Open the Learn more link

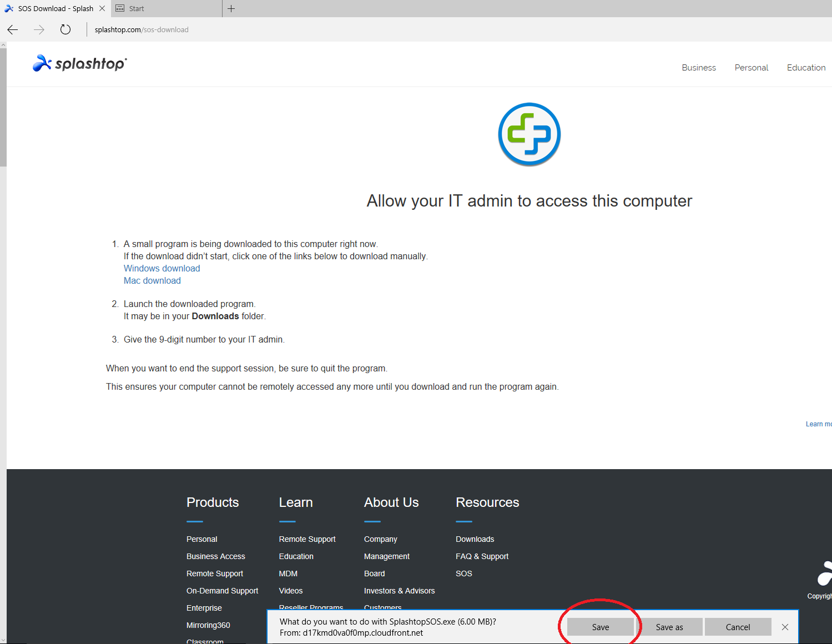pos(819,424)
